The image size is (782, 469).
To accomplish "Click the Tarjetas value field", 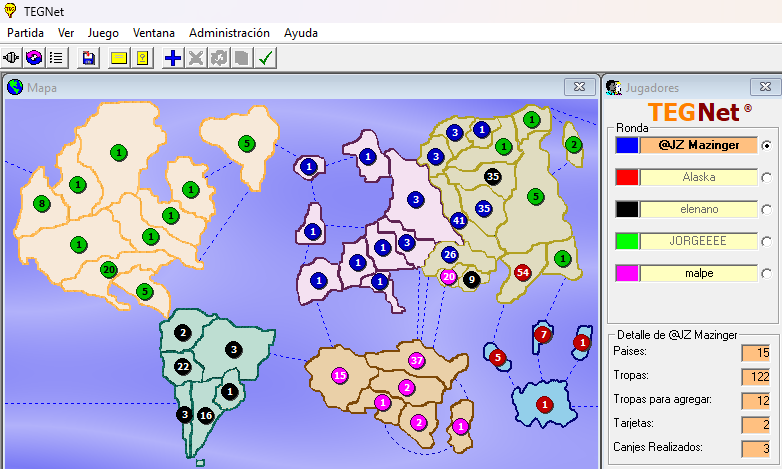I will point(756,425).
